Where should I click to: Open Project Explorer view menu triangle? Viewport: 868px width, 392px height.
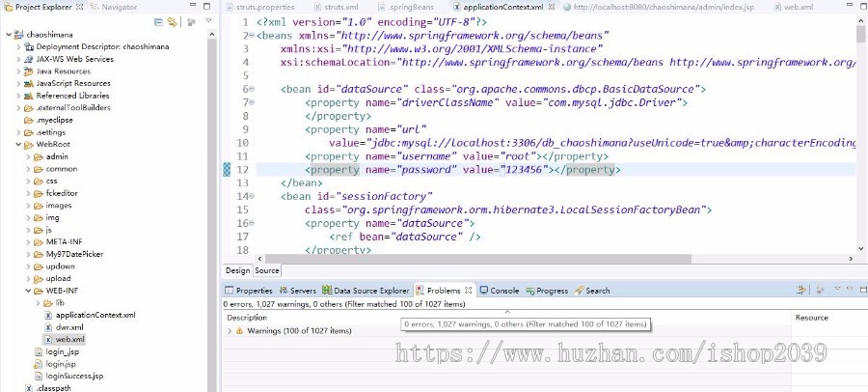coord(208,21)
